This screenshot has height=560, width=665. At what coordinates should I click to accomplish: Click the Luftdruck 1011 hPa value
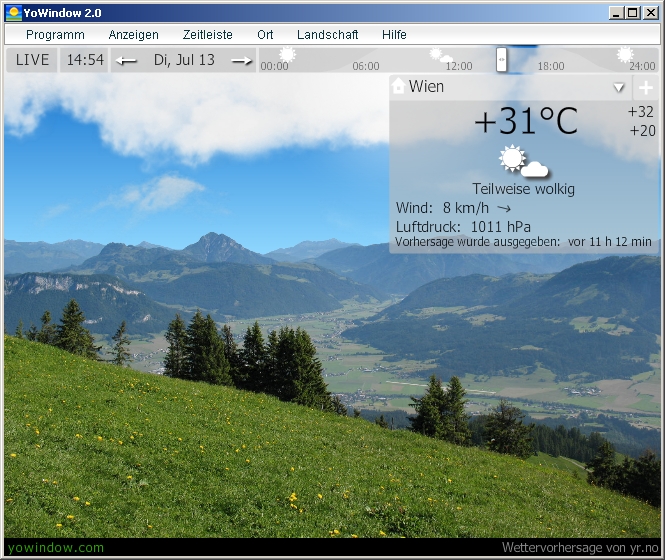coord(500,227)
